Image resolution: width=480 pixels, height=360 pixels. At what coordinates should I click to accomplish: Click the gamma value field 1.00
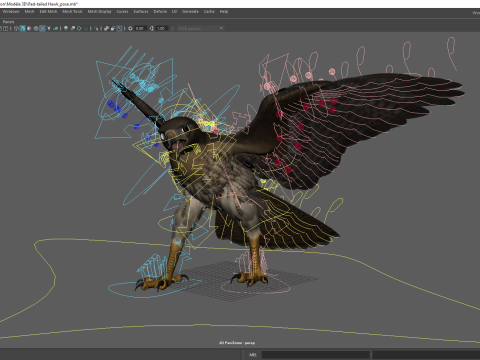(161, 28)
